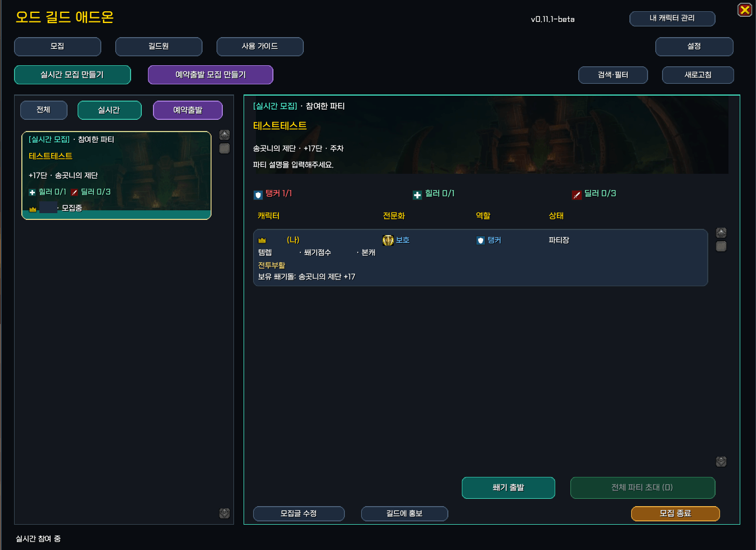Click the healer cross icon beside 힐러 0/1 in details
756x550 pixels.
click(417, 195)
